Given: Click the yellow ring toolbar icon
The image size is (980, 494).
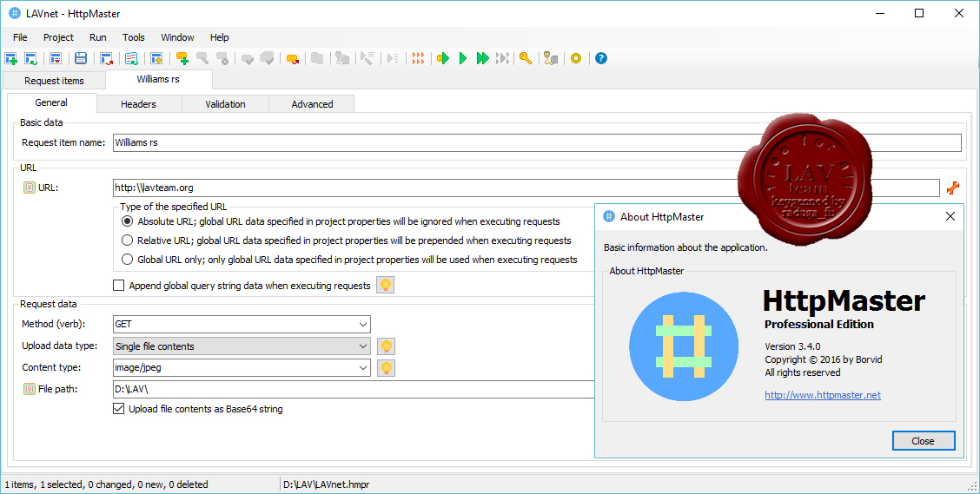Looking at the screenshot, I should click(x=576, y=59).
